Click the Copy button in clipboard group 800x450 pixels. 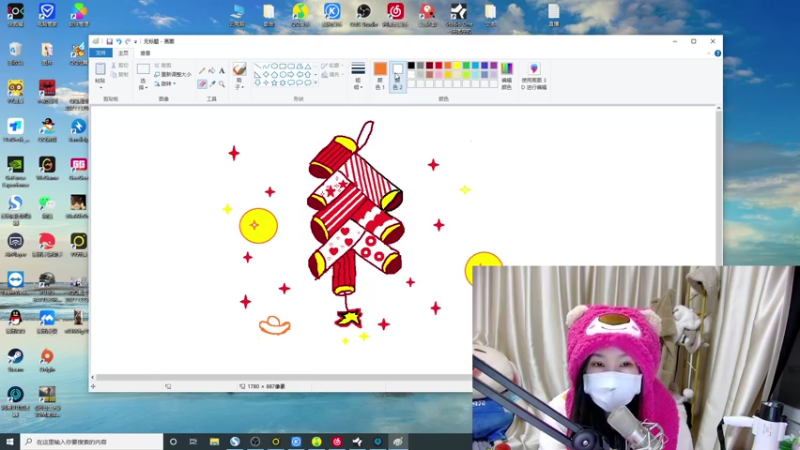(x=120, y=74)
